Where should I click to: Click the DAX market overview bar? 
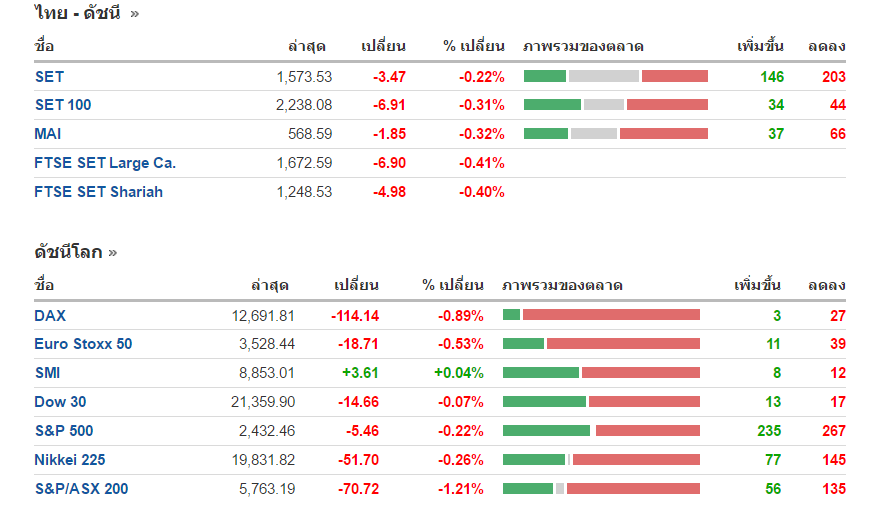(x=601, y=316)
